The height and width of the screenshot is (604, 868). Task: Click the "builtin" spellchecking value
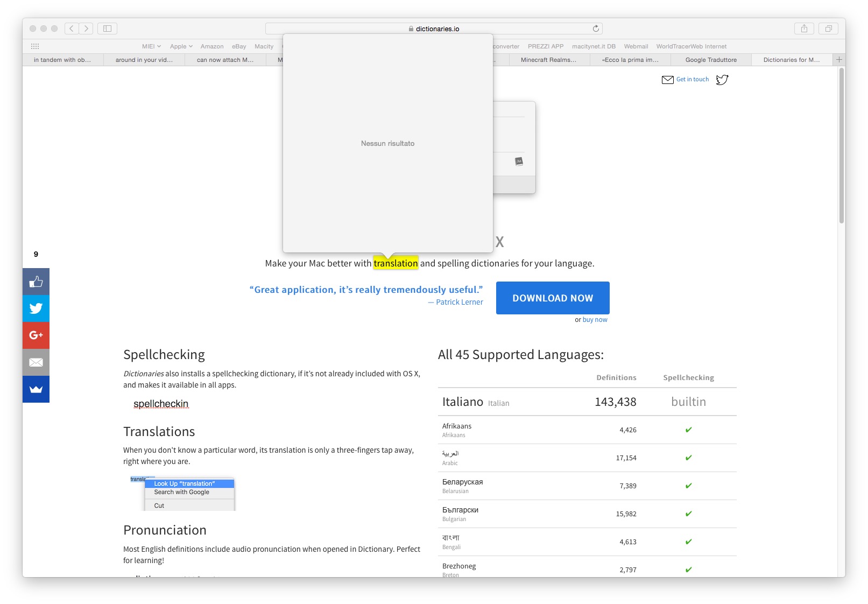tap(688, 402)
